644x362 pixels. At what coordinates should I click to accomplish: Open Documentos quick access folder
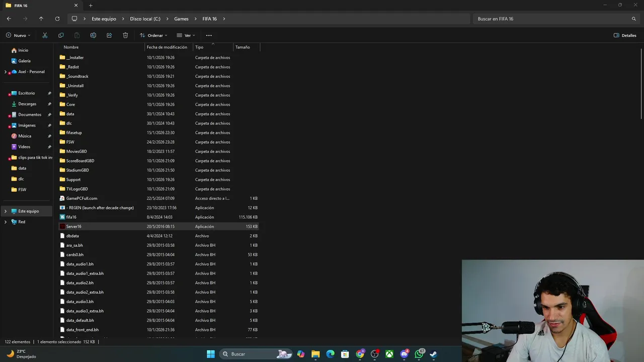30,115
